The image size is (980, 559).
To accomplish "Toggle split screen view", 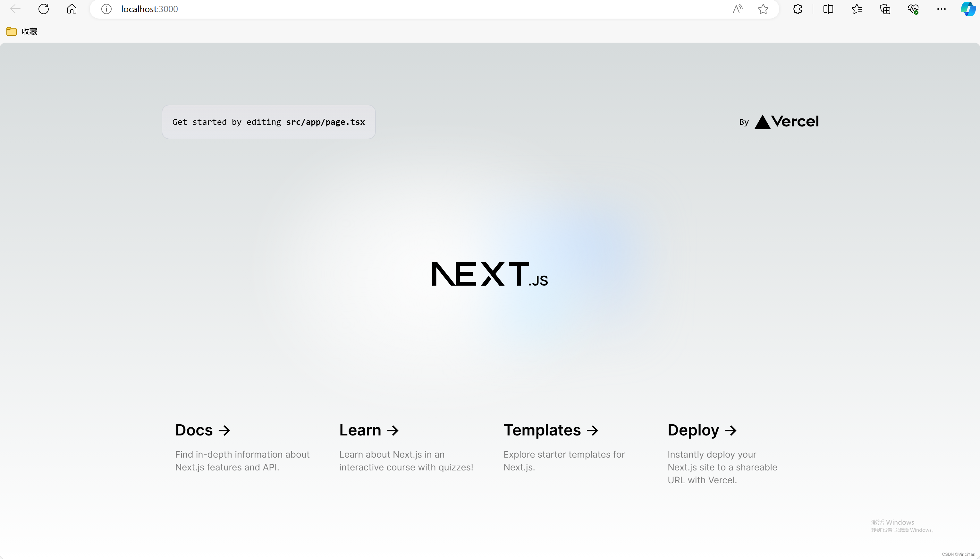I will pos(828,9).
